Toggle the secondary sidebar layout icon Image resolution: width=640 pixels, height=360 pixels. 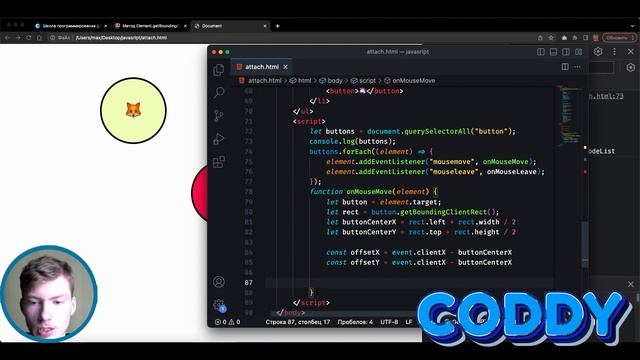tap(566, 52)
